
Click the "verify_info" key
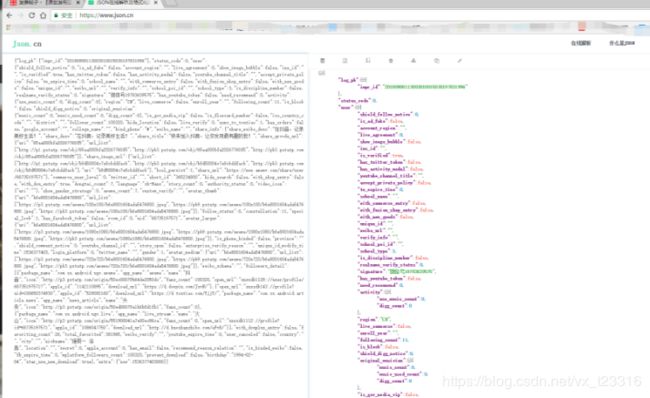coord(374,237)
